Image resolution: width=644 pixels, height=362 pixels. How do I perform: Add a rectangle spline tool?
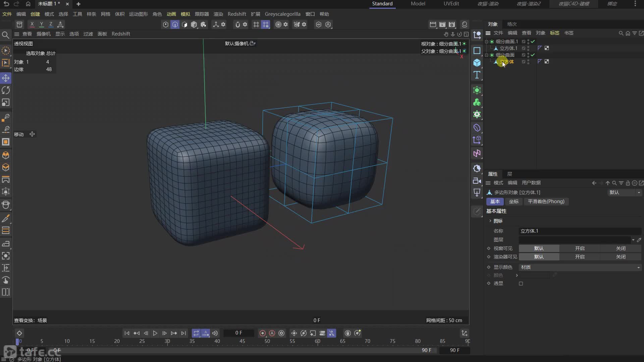pos(477,51)
